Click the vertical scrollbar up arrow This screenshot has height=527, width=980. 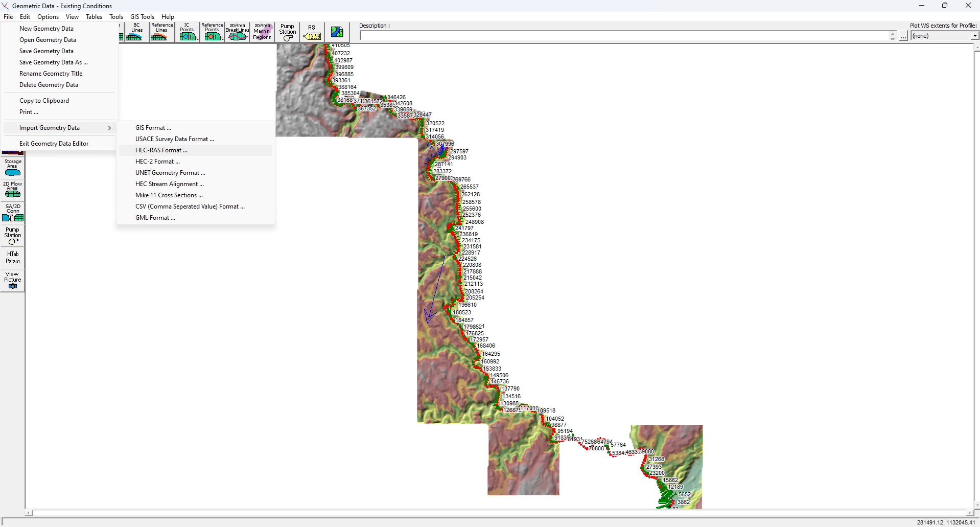click(977, 48)
